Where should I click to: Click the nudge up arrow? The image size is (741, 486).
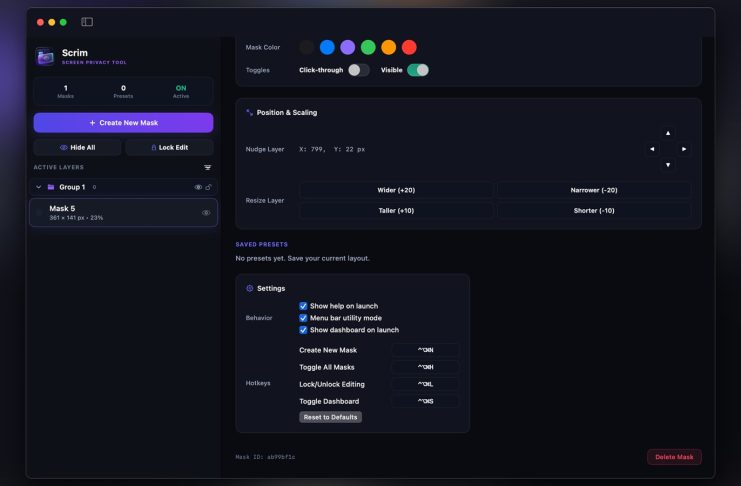pos(668,133)
